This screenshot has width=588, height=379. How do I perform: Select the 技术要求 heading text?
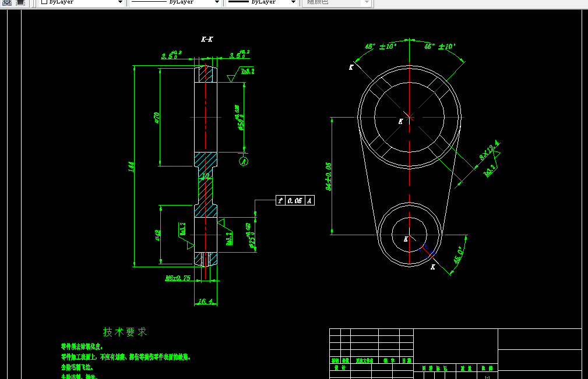point(125,332)
